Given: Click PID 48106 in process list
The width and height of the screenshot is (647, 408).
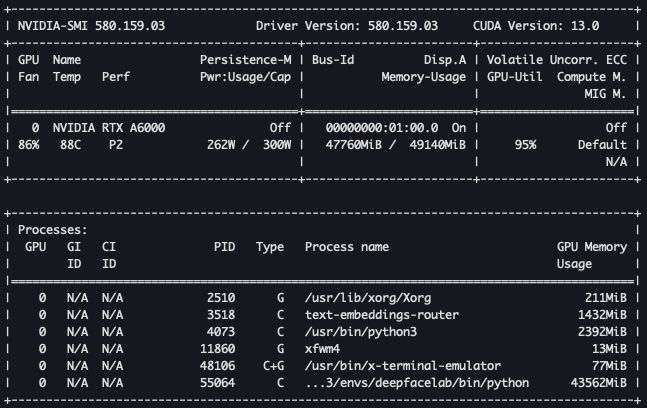Looking at the screenshot, I should click(x=217, y=366).
